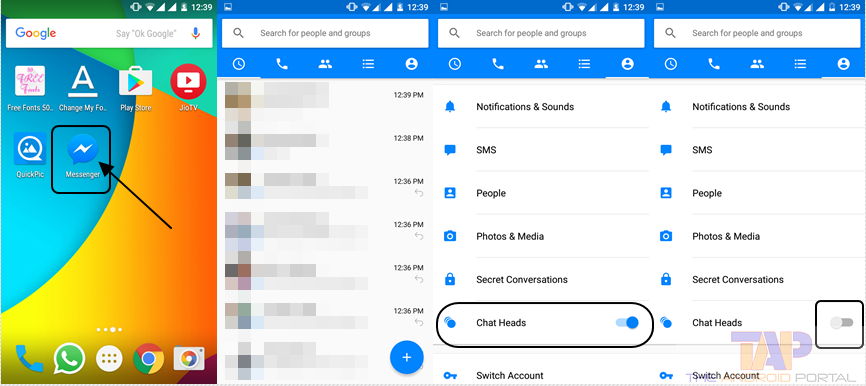Tap the Google voice search microphone
This screenshot has height=386, width=866.
[x=196, y=34]
